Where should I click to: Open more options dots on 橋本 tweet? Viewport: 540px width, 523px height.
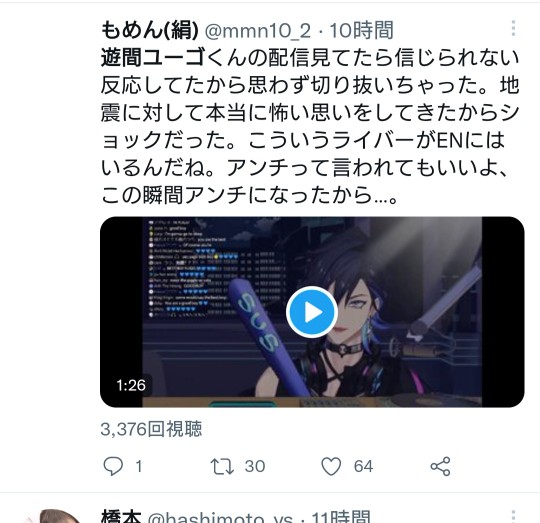pyautogui.click(x=513, y=516)
